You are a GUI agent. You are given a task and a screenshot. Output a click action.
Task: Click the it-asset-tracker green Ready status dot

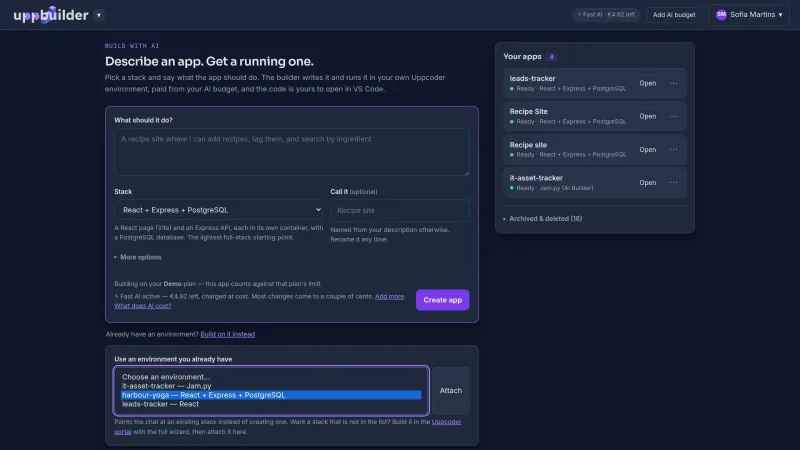pos(512,188)
